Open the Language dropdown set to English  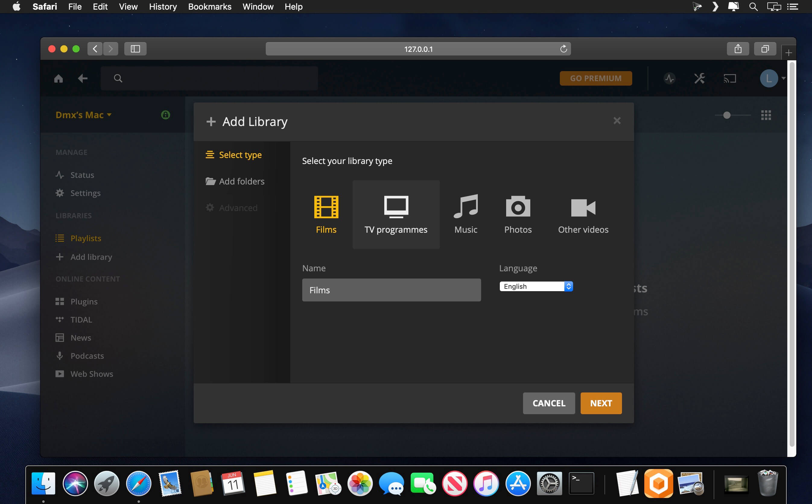[x=536, y=286]
